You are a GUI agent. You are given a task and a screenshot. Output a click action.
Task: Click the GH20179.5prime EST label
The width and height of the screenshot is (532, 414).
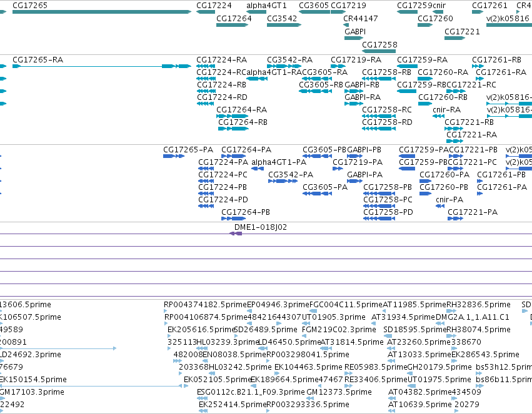(439, 367)
